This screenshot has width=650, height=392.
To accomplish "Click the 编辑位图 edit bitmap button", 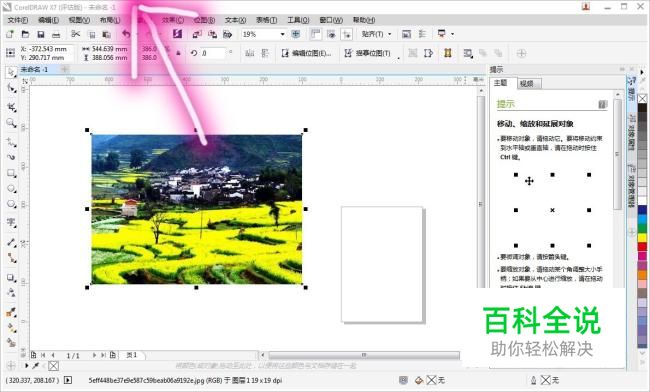I will 307,53.
